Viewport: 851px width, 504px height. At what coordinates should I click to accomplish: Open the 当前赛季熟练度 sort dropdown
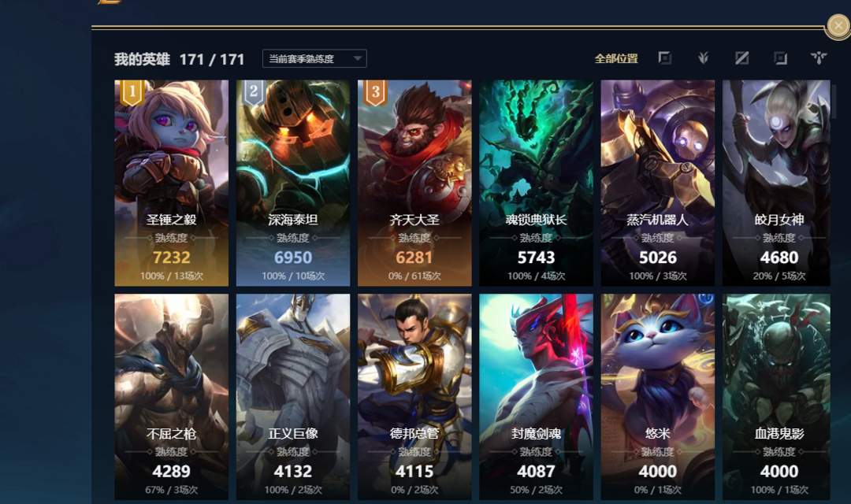(x=314, y=58)
